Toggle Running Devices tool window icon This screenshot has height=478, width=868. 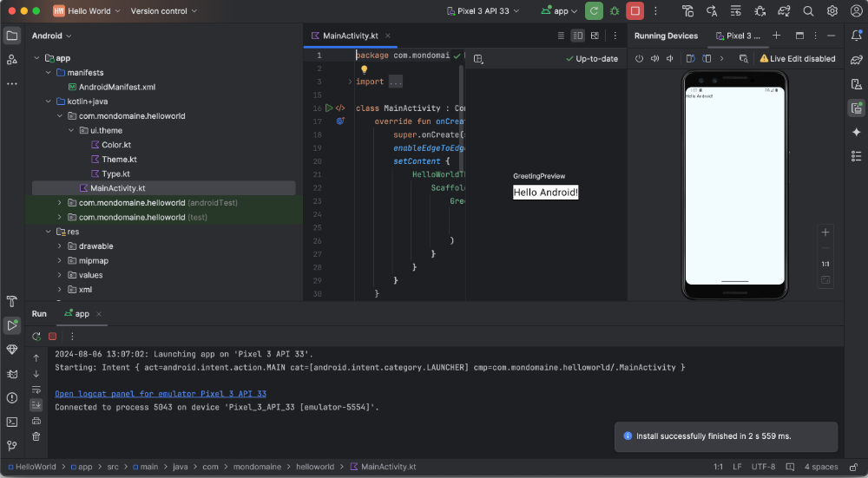857,108
